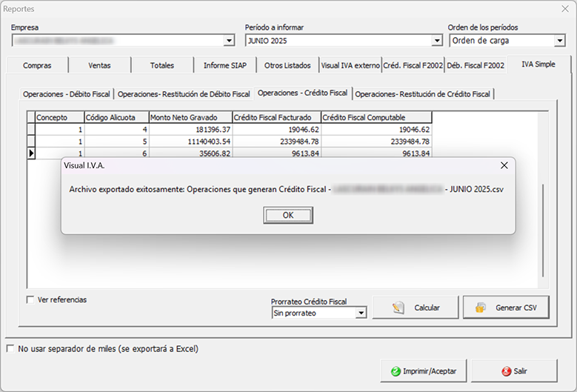
Task: Expand the Período a informar dropdown
Action: (x=437, y=41)
